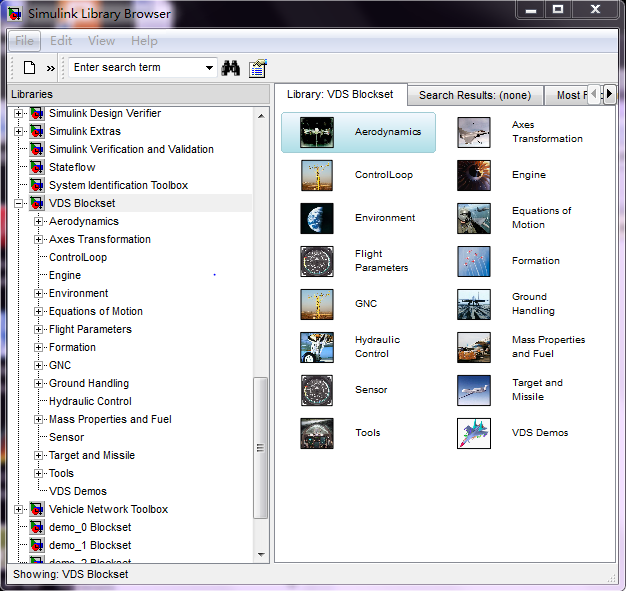Click the new model page icon

point(30,68)
